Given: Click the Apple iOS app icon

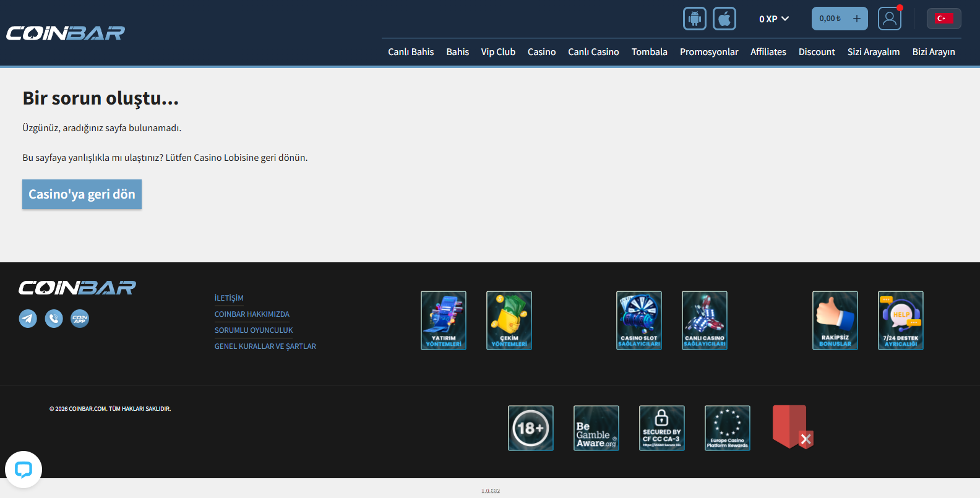Looking at the screenshot, I should [x=724, y=19].
